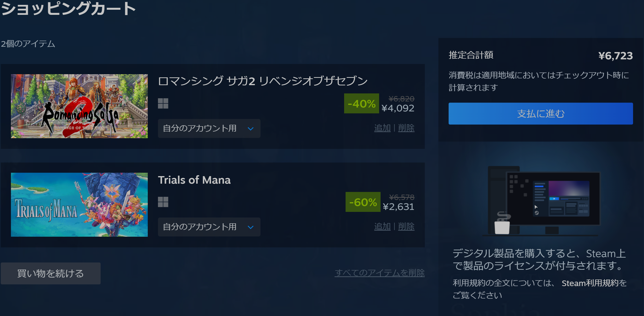Screen dimensions: 644x316
Task: Click 削除 to remove Romancing SaGa 2
Action: tap(406, 128)
